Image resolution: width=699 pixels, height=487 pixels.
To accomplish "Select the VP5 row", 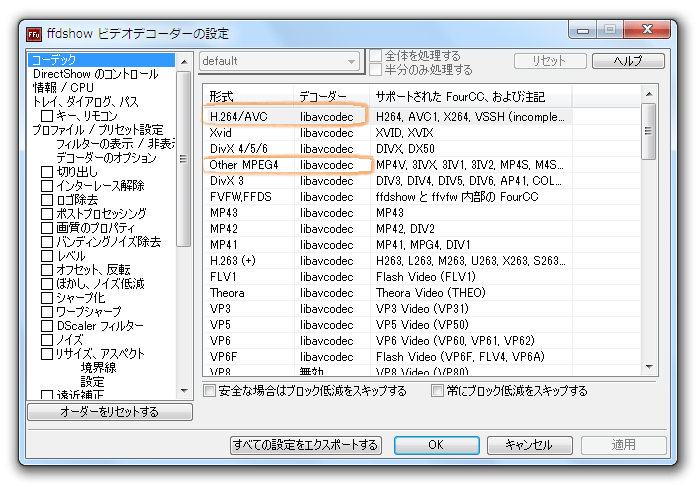I will coord(387,325).
